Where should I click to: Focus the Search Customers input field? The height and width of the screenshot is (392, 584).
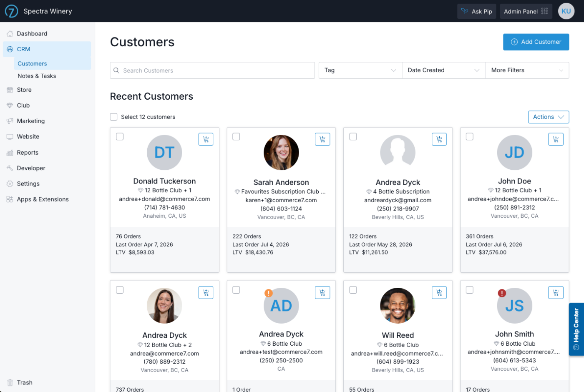tap(212, 70)
